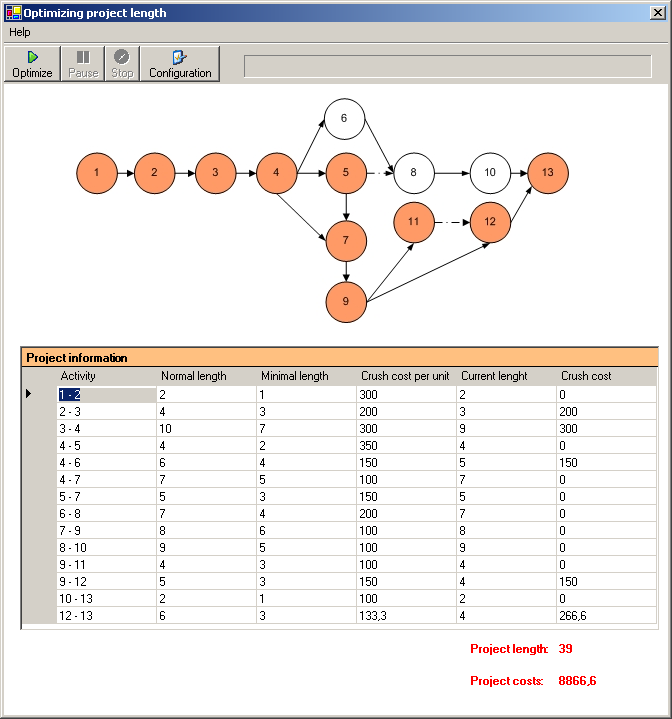The width and height of the screenshot is (672, 719).
Task: Select white node 6 in the diagram
Action: (x=344, y=119)
